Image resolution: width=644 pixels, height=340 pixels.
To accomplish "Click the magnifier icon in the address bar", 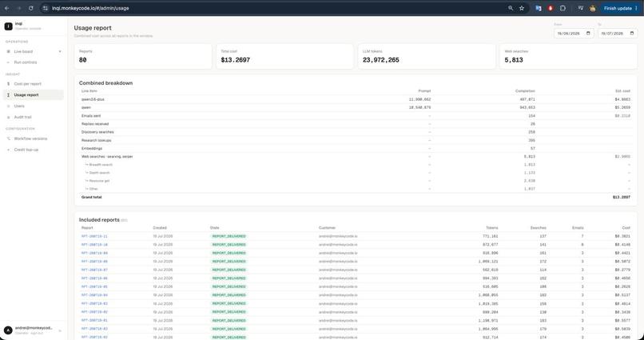I will pyautogui.click(x=511, y=8).
